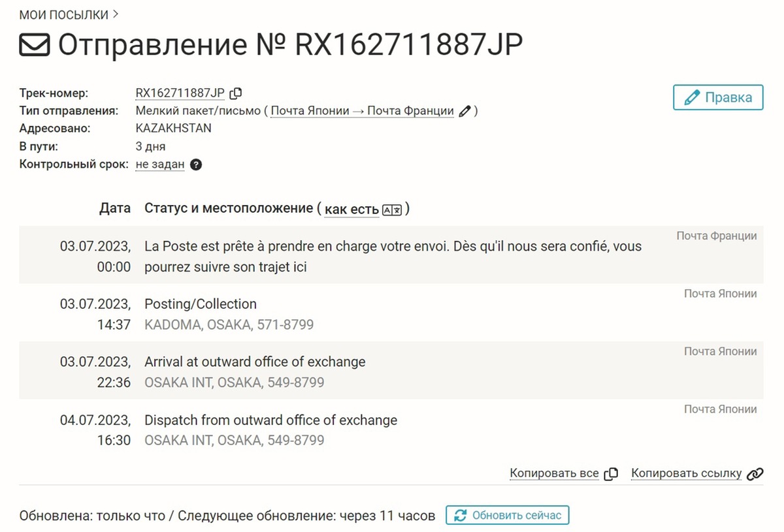Click the Копировать все link
This screenshot has width=784, height=532.
click(554, 474)
